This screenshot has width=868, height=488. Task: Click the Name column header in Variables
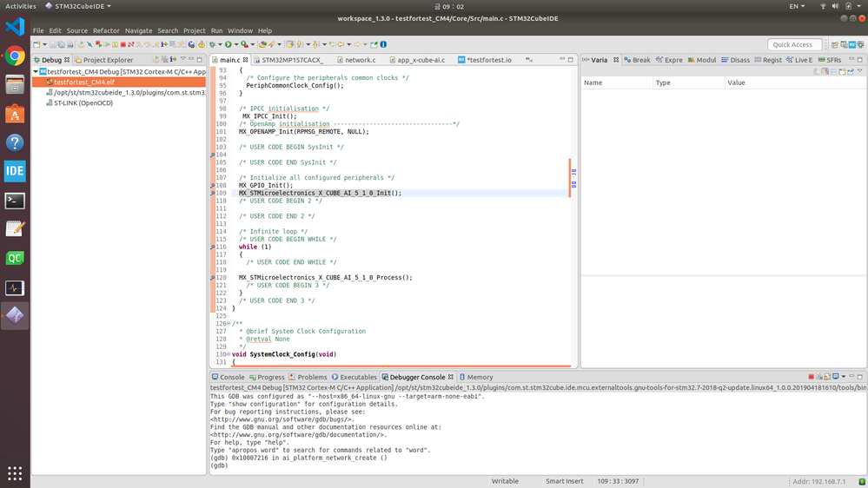coord(617,82)
